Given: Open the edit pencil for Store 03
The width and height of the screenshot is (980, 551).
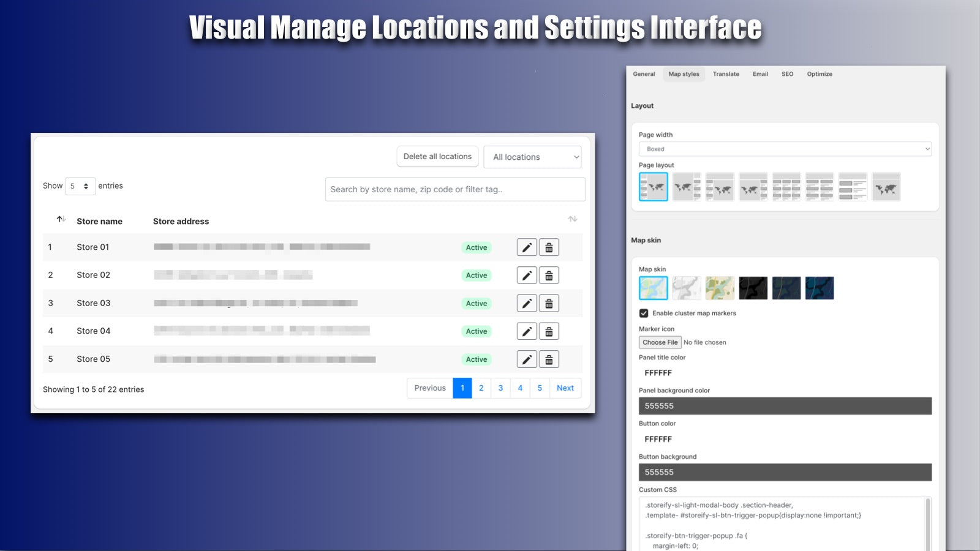Looking at the screenshot, I should pyautogui.click(x=527, y=302).
